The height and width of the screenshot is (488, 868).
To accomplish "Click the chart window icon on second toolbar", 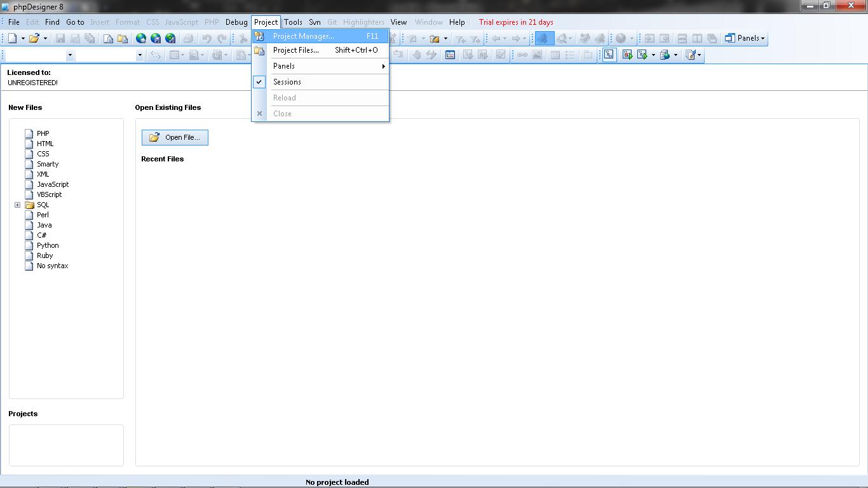I will click(x=450, y=55).
